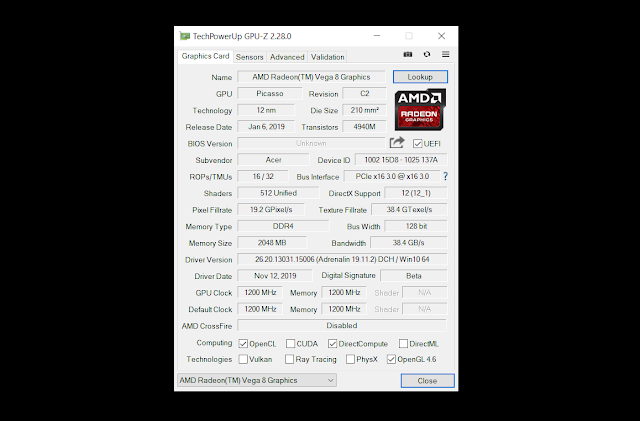Screen dimensions: 640x421
Task: Click the Digital Signature field Beta
Action: 414,276
